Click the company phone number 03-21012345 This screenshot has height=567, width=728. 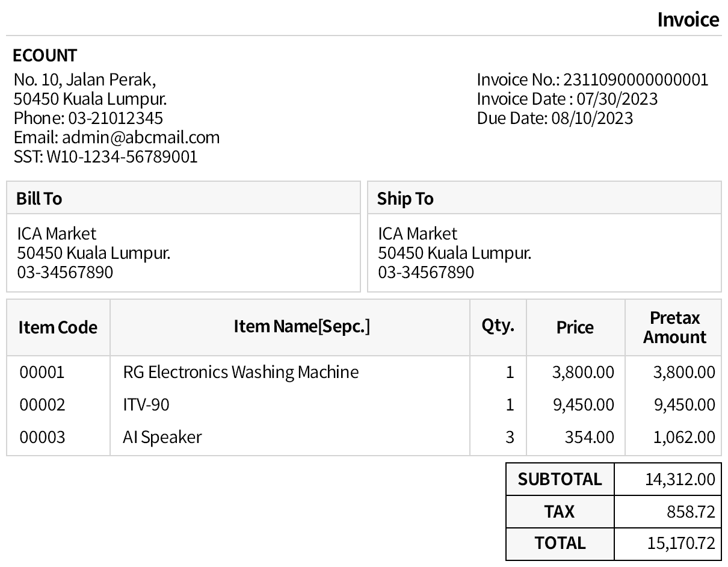[115, 118]
